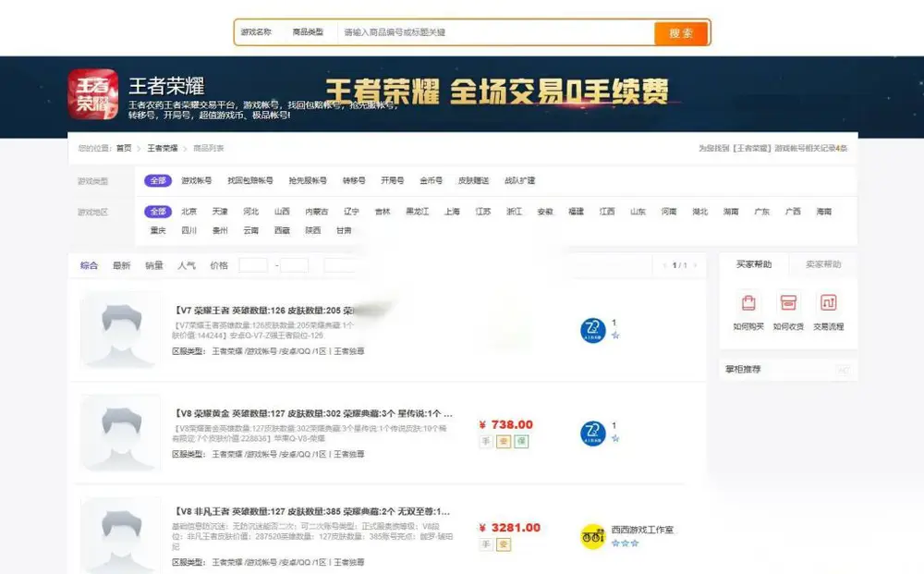Open the V8 非凡王者 listing title

pos(311,511)
